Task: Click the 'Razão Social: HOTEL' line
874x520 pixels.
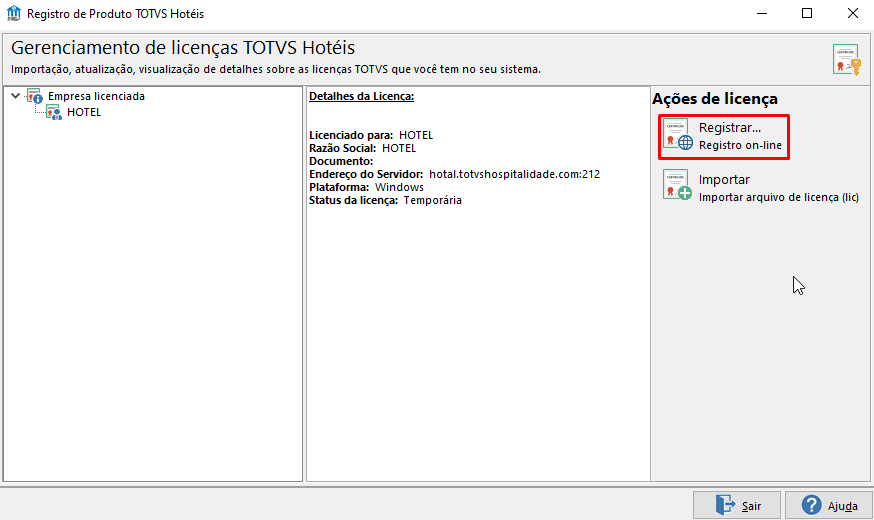Action: (x=362, y=148)
